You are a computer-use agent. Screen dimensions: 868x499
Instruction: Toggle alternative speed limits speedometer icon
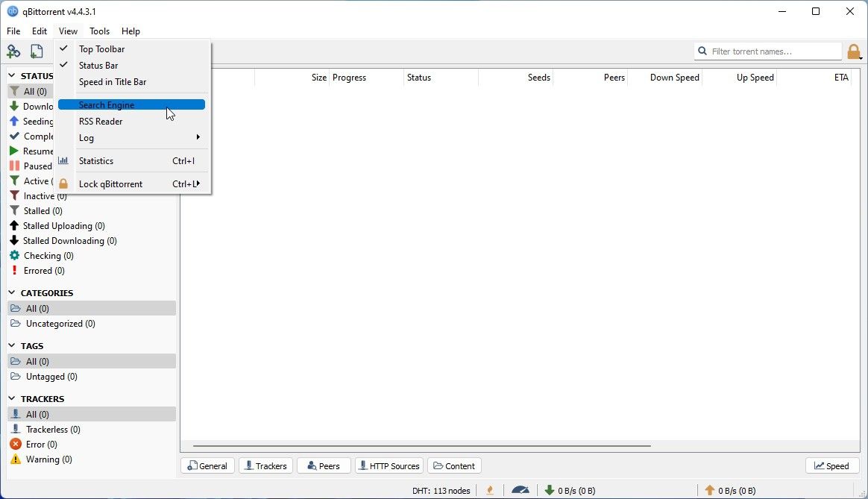click(521, 490)
